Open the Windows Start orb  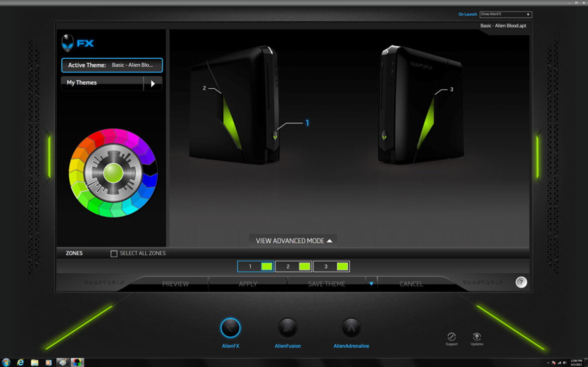point(6,362)
